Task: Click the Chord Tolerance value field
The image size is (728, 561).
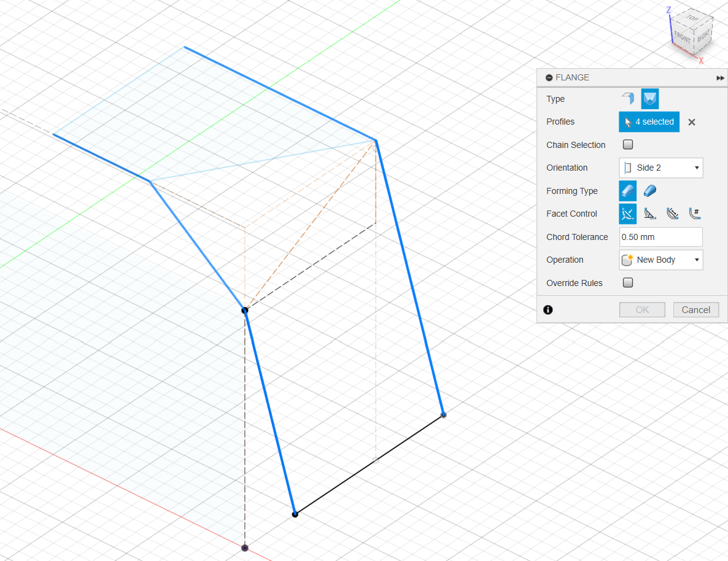Action: pyautogui.click(x=660, y=237)
